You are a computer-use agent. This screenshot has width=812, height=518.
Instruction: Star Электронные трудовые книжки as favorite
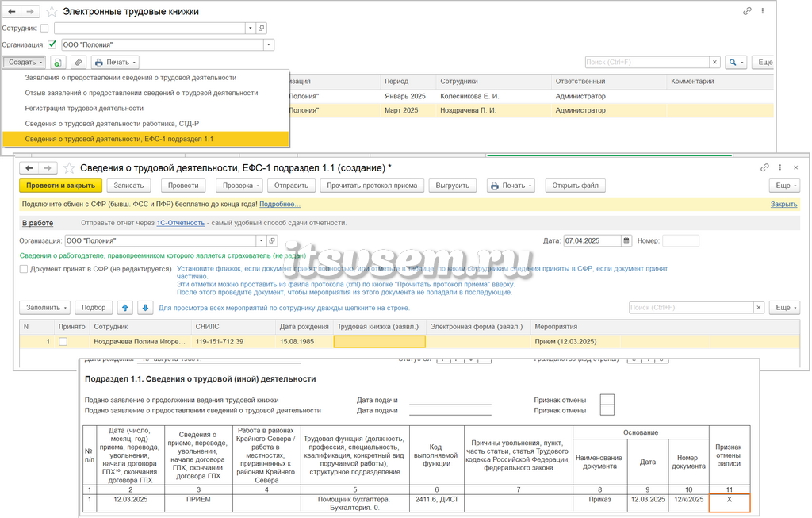(x=52, y=11)
